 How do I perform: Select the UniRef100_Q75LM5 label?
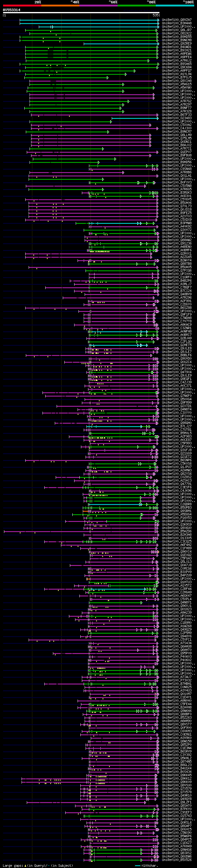pyautogui.click(x=176, y=139)
